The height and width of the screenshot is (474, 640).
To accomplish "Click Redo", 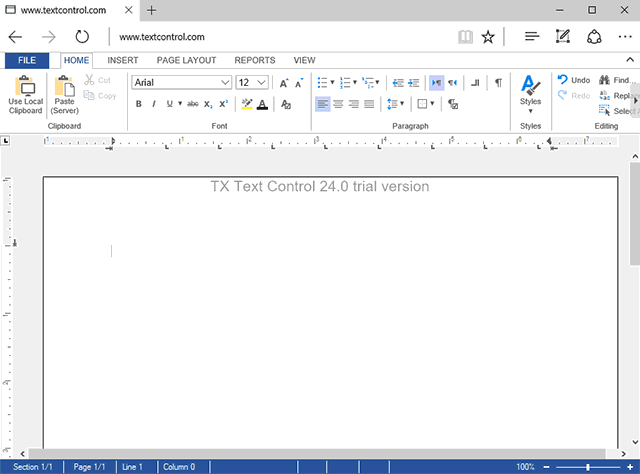I will 574,96.
